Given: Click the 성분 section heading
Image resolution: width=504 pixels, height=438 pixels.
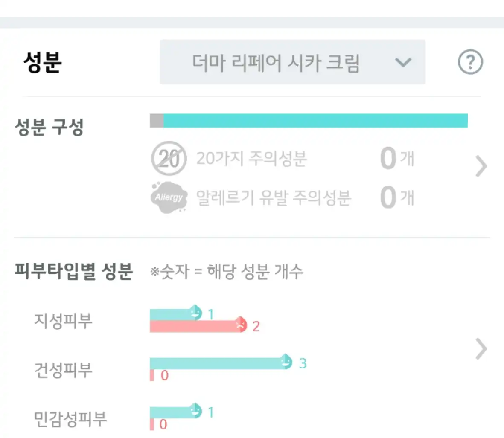Looking at the screenshot, I should (x=42, y=62).
